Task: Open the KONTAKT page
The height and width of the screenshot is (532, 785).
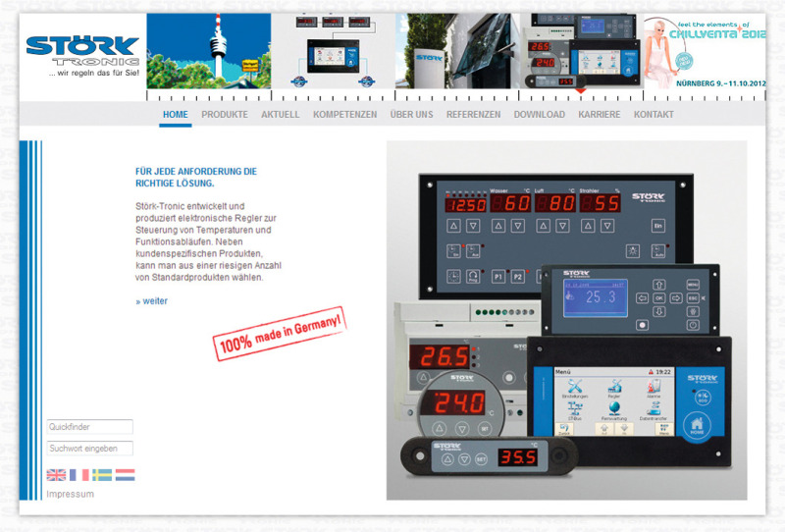Action: click(654, 114)
